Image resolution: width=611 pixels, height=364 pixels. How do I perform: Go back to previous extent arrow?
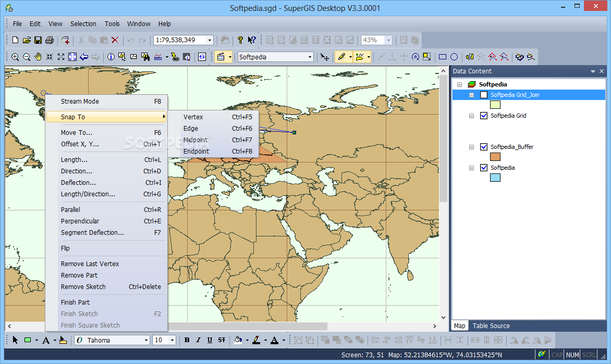[84, 57]
